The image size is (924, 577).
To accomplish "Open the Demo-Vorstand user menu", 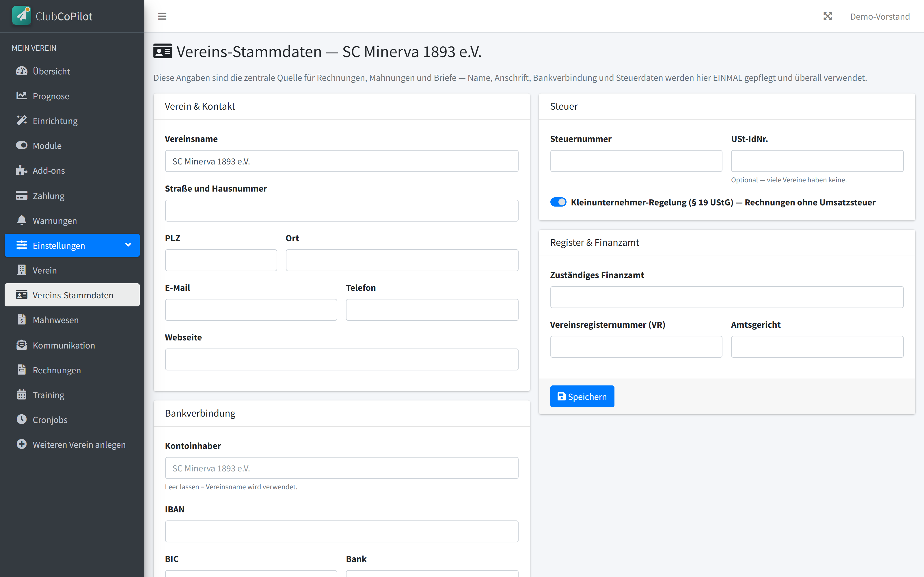I will point(880,16).
